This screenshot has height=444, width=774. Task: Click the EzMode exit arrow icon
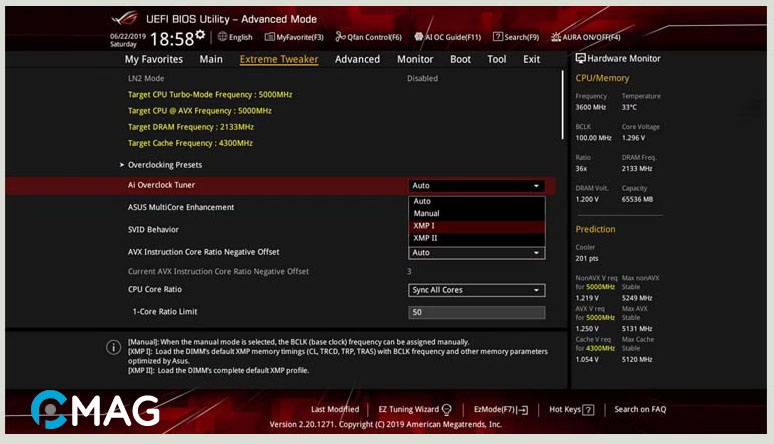click(x=523, y=410)
